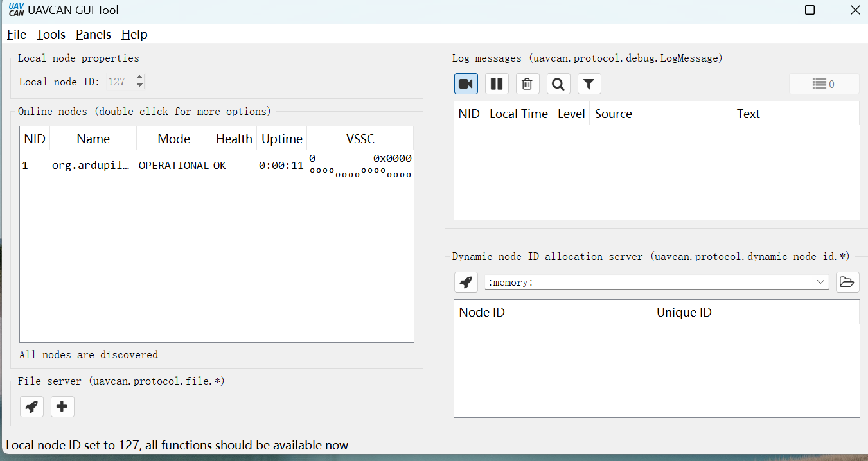Open log search with magnifier icon
Viewport: 868px width, 461px height.
(558, 84)
